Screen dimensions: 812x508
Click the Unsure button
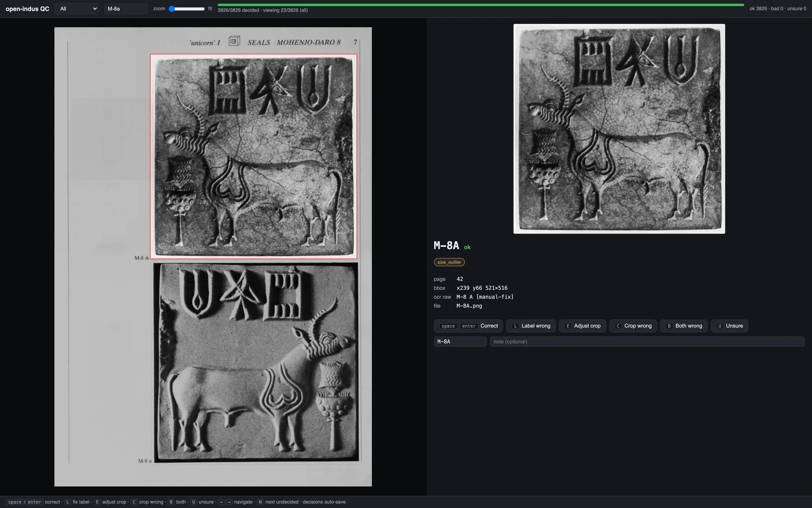point(730,326)
